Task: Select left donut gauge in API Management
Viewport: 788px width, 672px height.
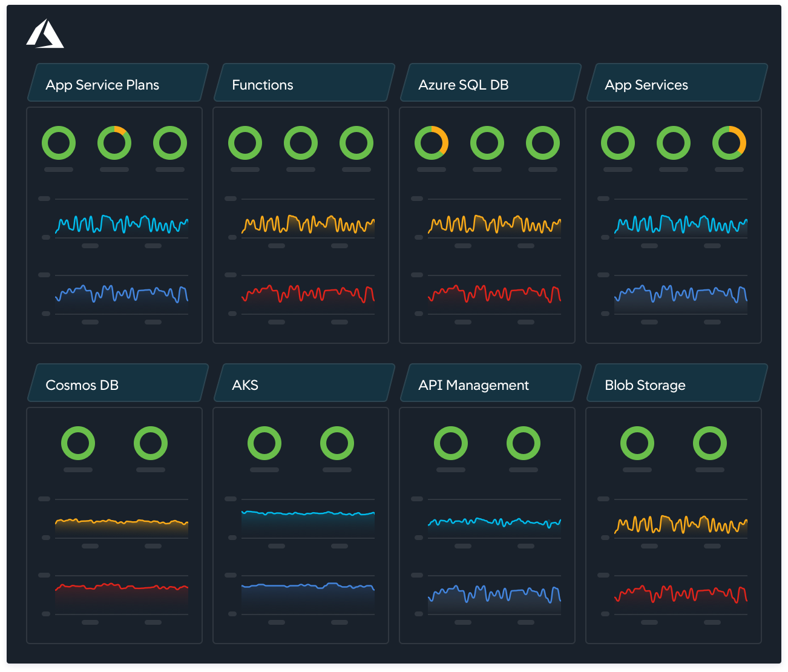Action: click(x=451, y=443)
